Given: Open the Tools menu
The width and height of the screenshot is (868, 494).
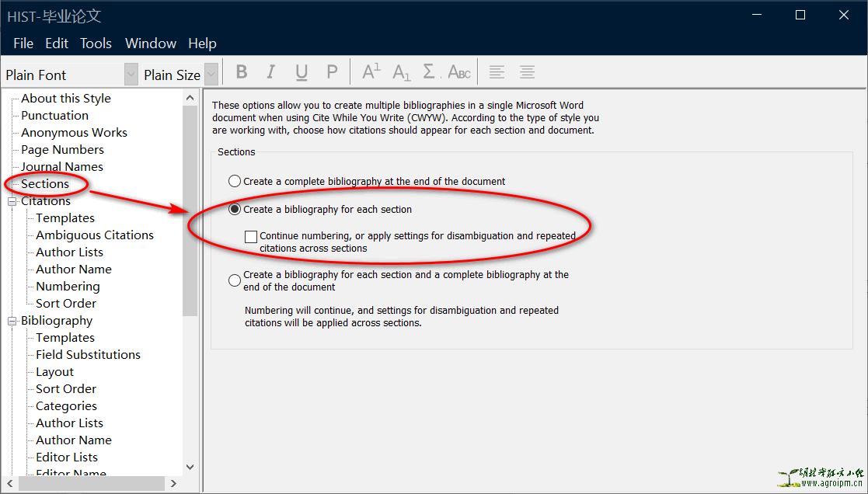Looking at the screenshot, I should point(96,43).
